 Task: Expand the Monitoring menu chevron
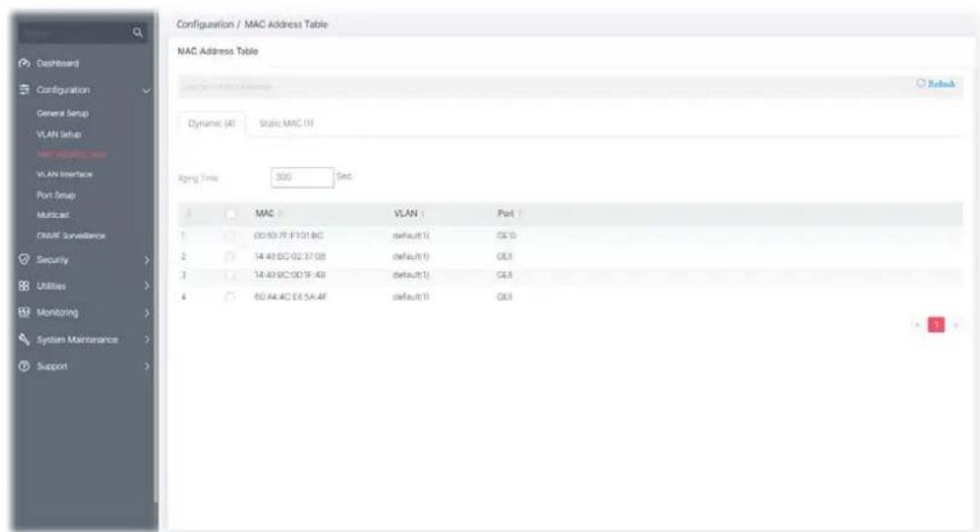147,312
